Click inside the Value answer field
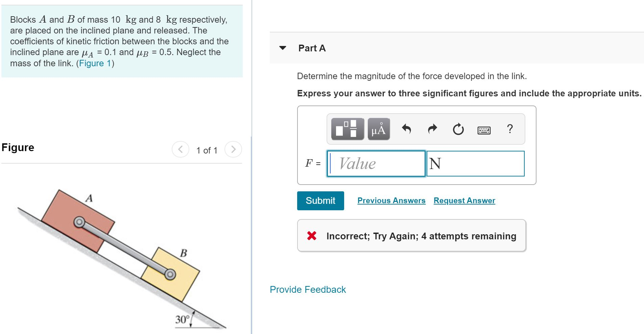This screenshot has width=644, height=334. point(375,164)
